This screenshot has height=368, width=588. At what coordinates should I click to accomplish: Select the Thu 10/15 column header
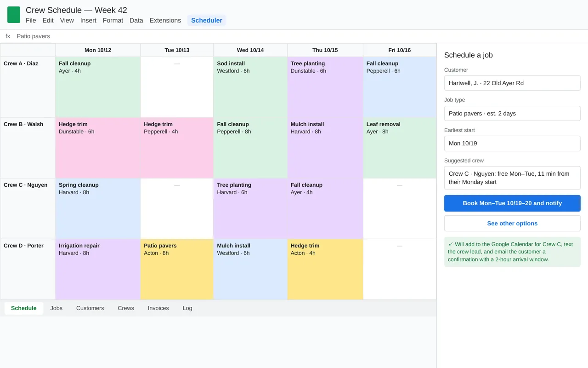325,50
